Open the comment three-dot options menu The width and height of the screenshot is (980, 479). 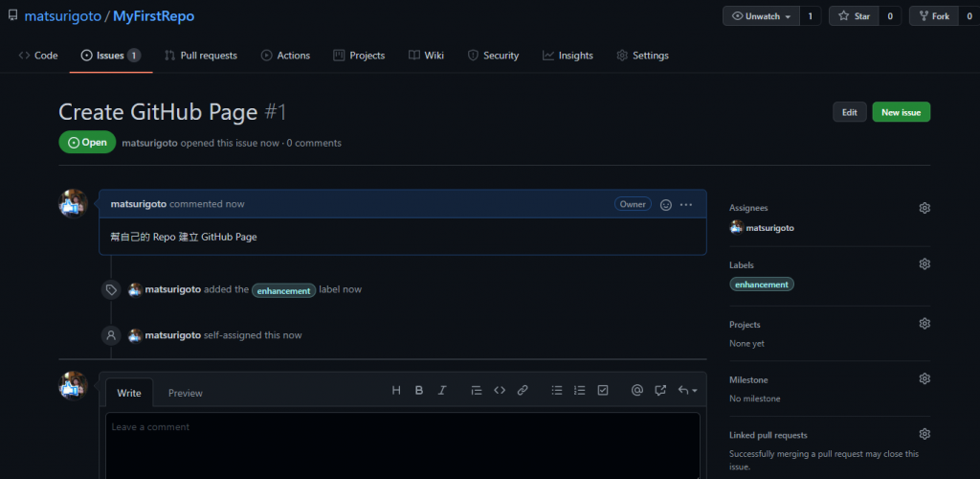[x=685, y=204]
